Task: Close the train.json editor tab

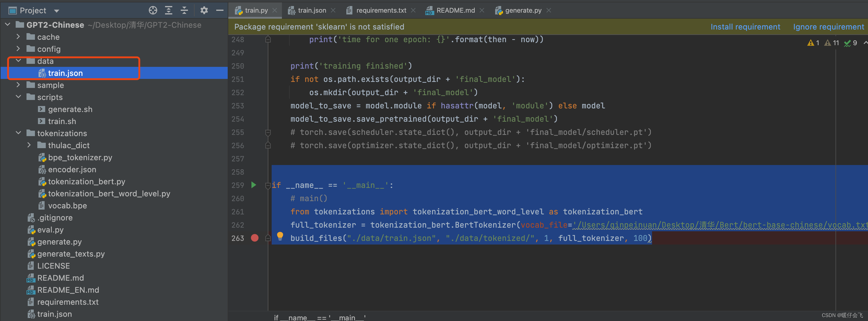Action: [x=333, y=11]
